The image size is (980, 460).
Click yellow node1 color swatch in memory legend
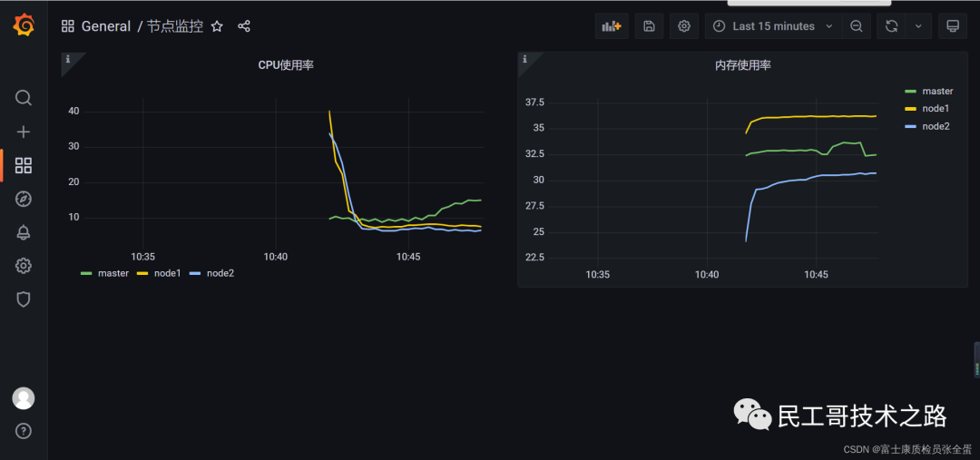coord(911,109)
